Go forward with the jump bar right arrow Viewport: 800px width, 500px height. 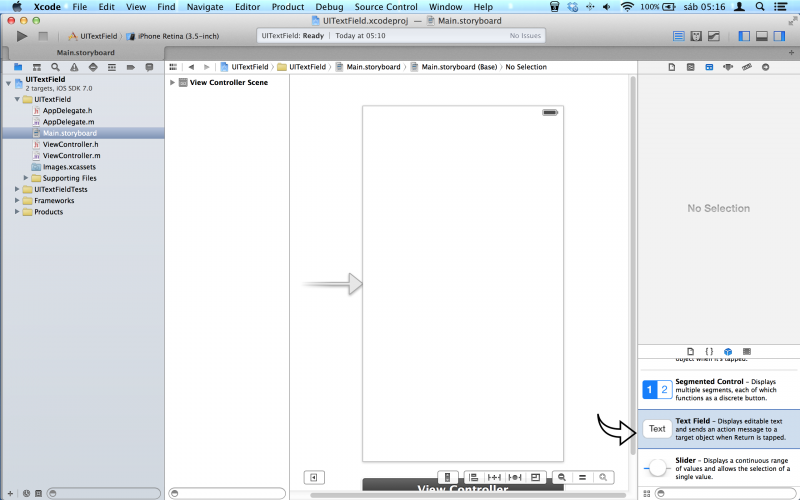tap(206, 67)
